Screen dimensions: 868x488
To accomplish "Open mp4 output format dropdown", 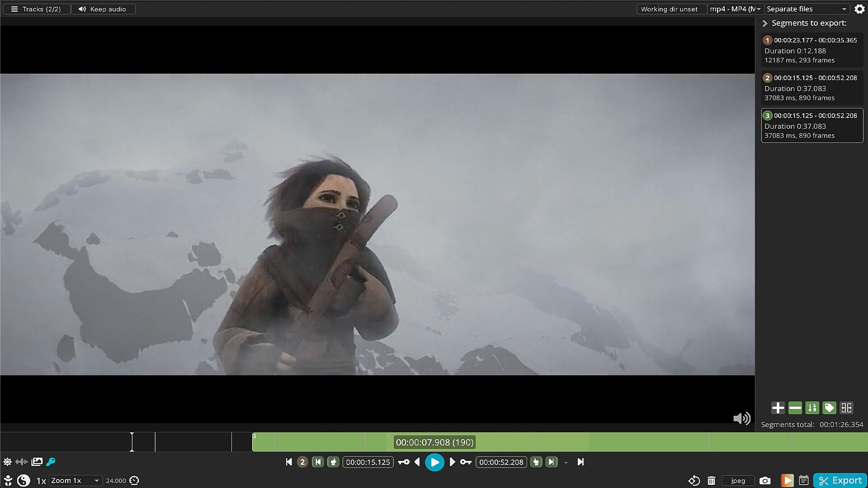I will [x=735, y=9].
